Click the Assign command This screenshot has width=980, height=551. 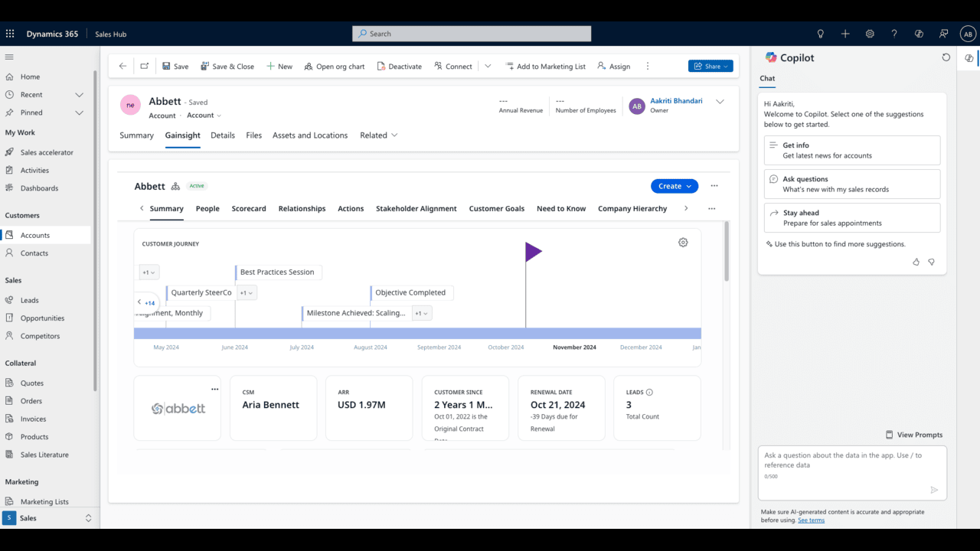tap(614, 66)
